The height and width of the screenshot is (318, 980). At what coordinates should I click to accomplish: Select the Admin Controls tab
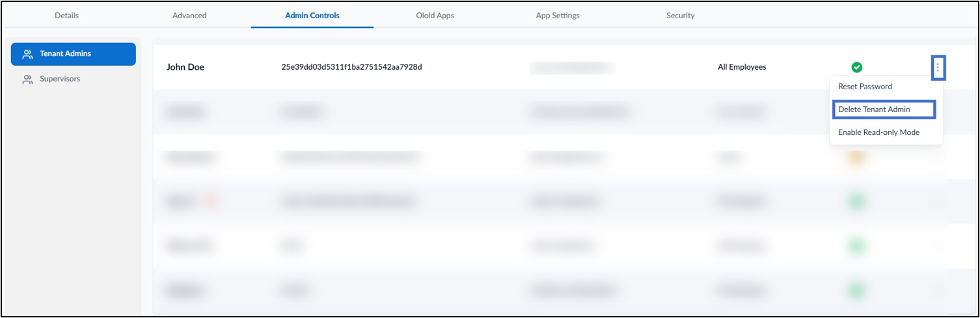pos(312,15)
